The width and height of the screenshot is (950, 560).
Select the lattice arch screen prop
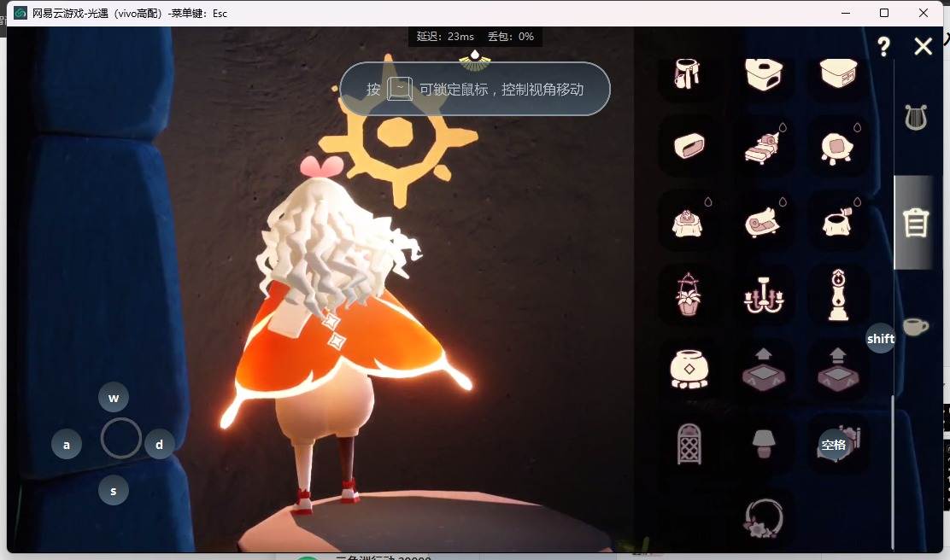point(689,444)
